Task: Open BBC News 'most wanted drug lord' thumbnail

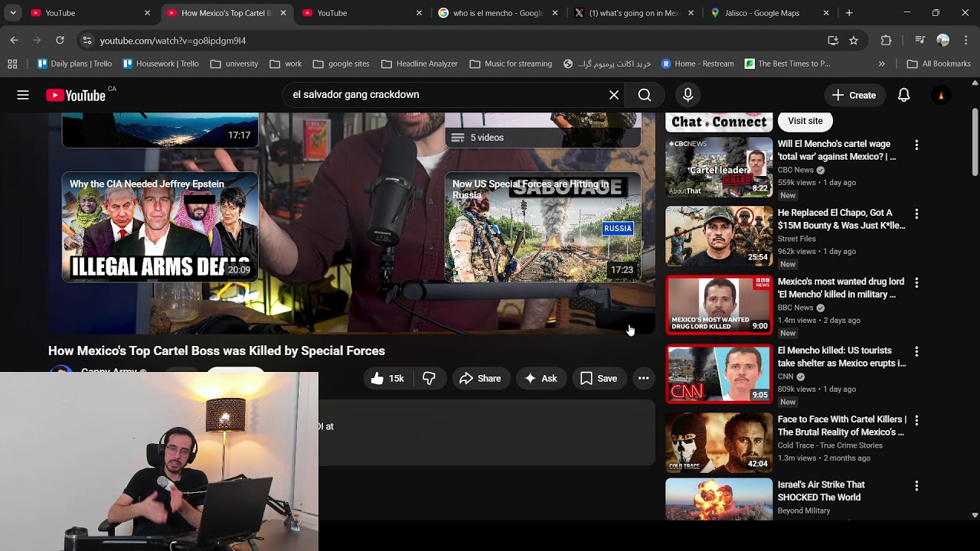Action: 719,305
